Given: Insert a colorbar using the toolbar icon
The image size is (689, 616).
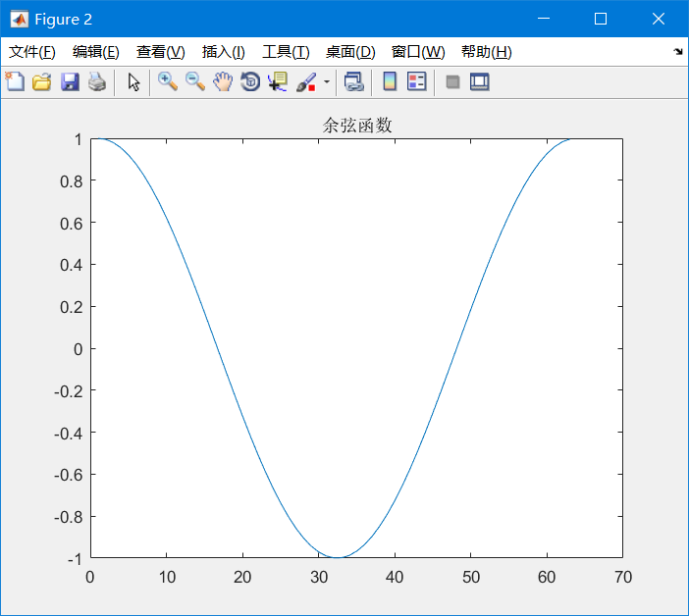Looking at the screenshot, I should point(390,81).
